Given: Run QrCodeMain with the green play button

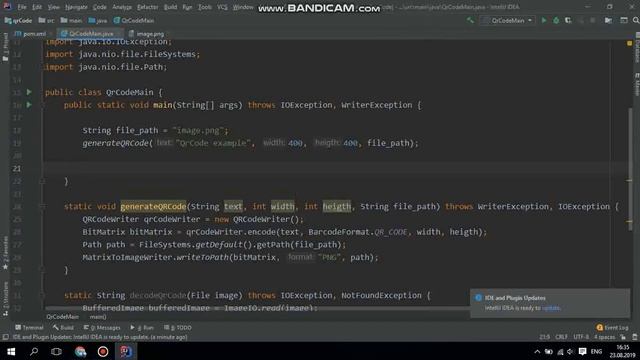Looking at the screenshot, I should 544,20.
